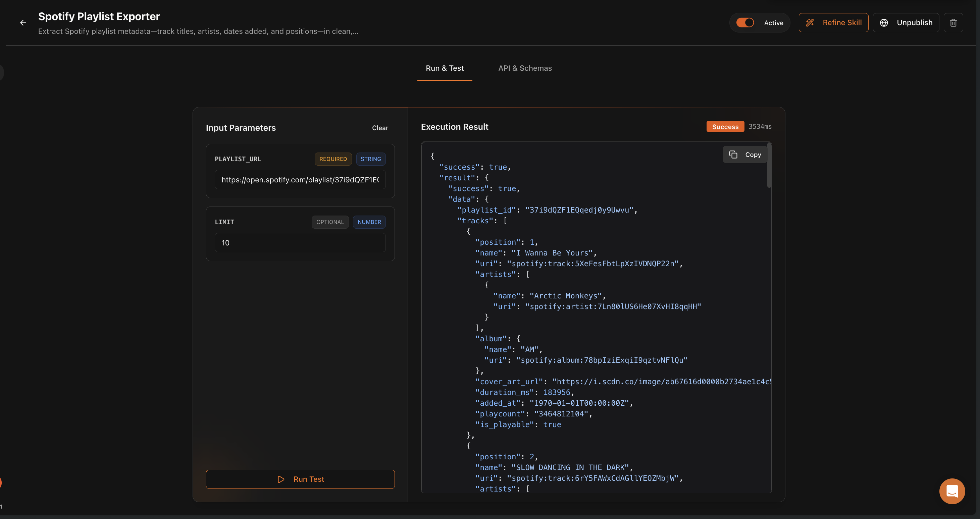Click the OPTIONAL badge on LIMIT
The width and height of the screenshot is (980, 519).
330,222
